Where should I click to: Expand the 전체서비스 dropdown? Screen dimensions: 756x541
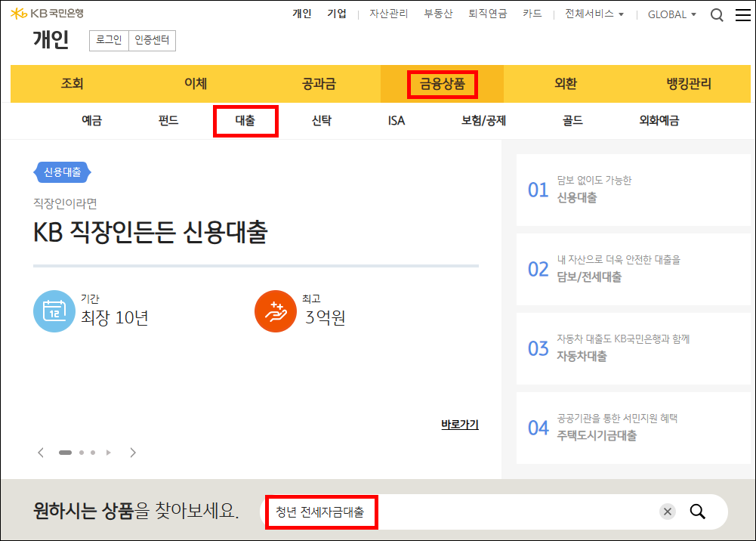[x=594, y=14]
